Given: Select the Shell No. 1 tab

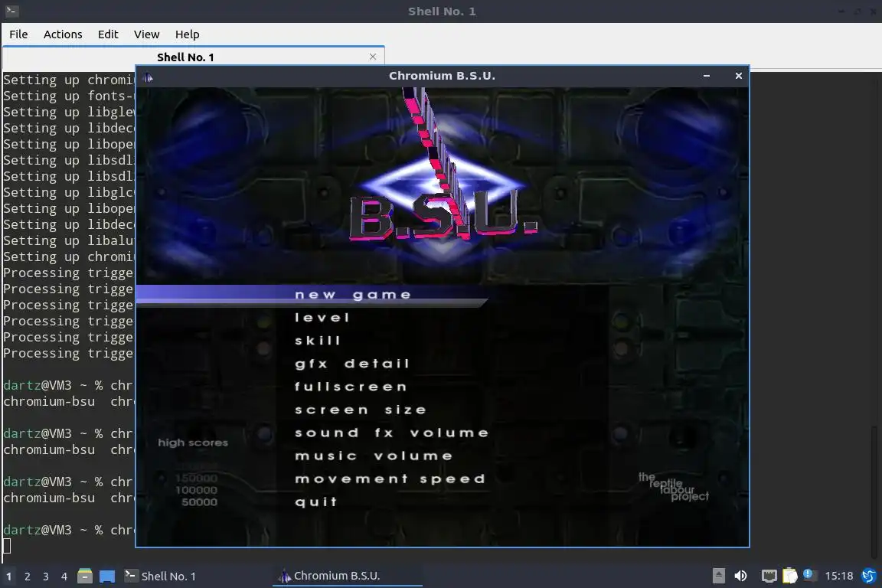Looking at the screenshot, I should pos(185,57).
